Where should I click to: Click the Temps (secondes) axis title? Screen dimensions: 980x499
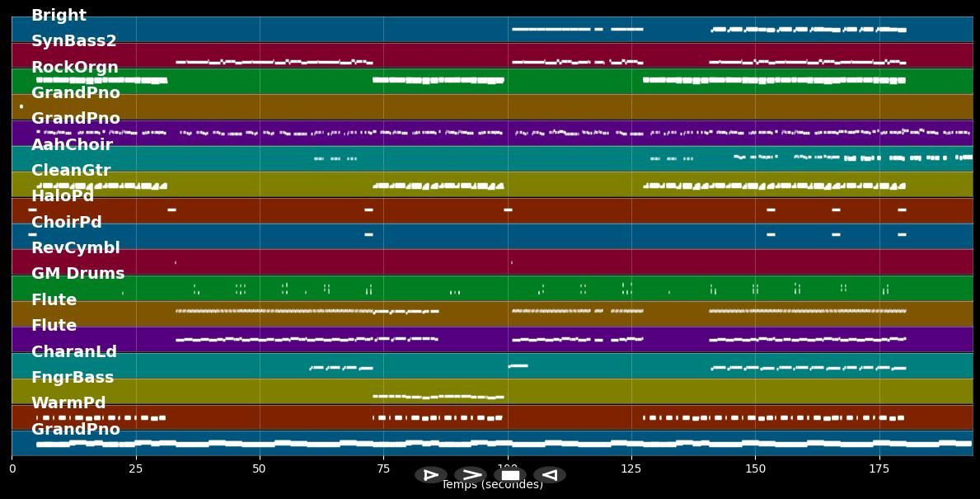pyautogui.click(x=493, y=485)
